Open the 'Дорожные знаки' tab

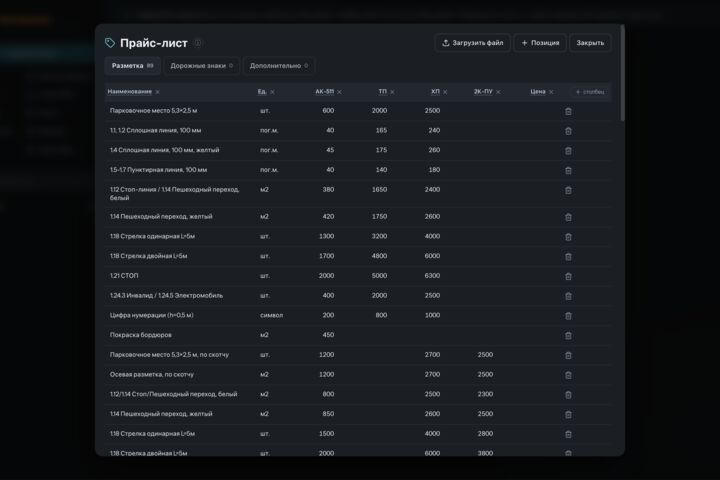coord(202,66)
